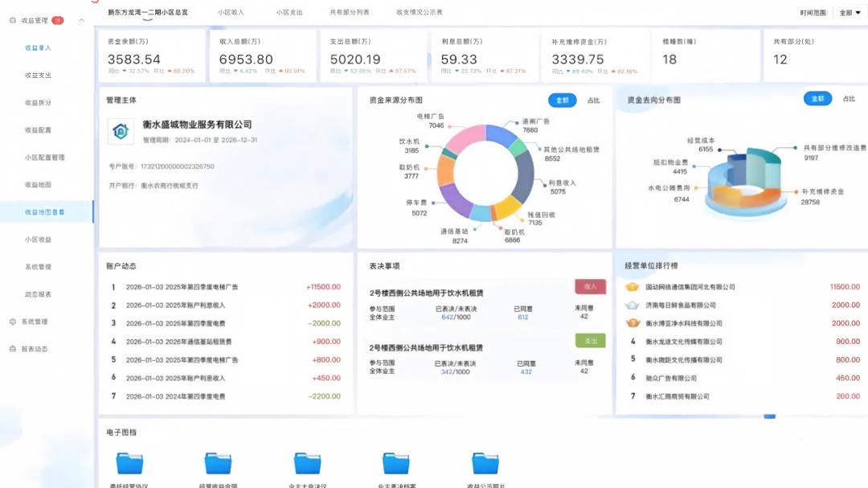Click the 报表动态 sidebar icon
Screen dimensions: 868x488
coord(13,348)
